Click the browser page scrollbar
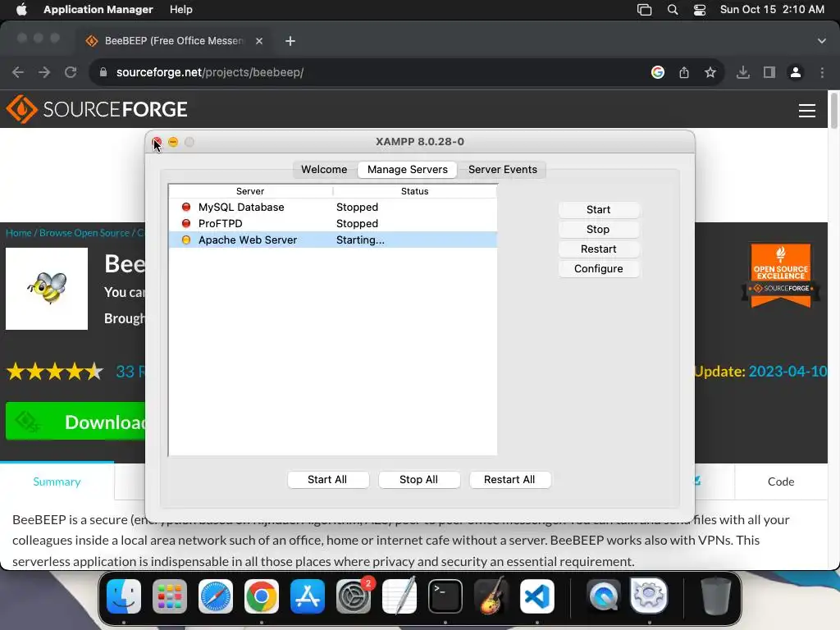 coord(833,111)
